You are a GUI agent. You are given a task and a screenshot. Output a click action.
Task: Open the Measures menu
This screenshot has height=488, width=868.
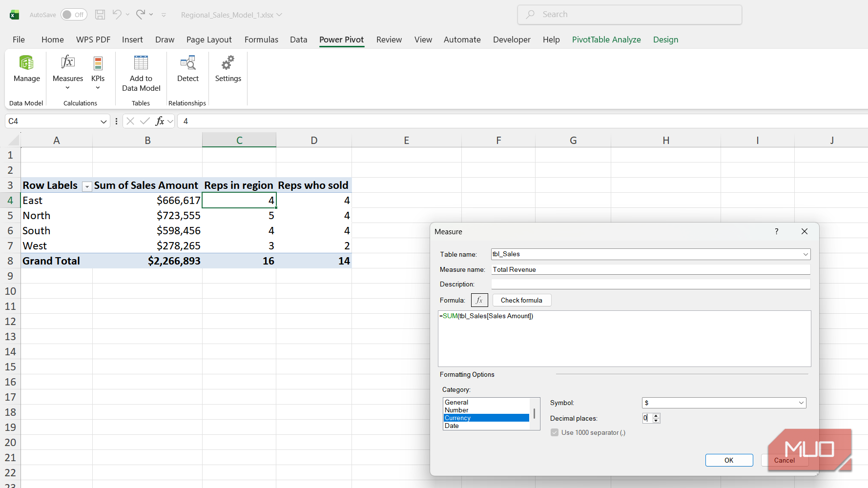tap(68, 72)
